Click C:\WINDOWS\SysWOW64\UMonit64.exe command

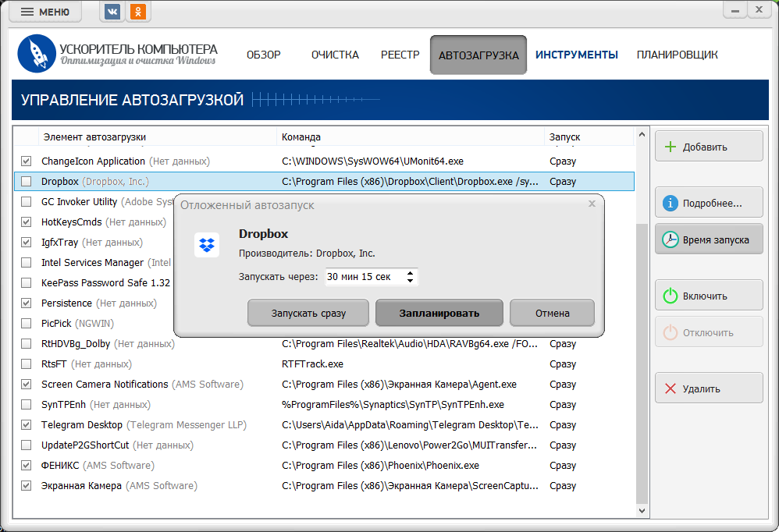click(x=372, y=161)
